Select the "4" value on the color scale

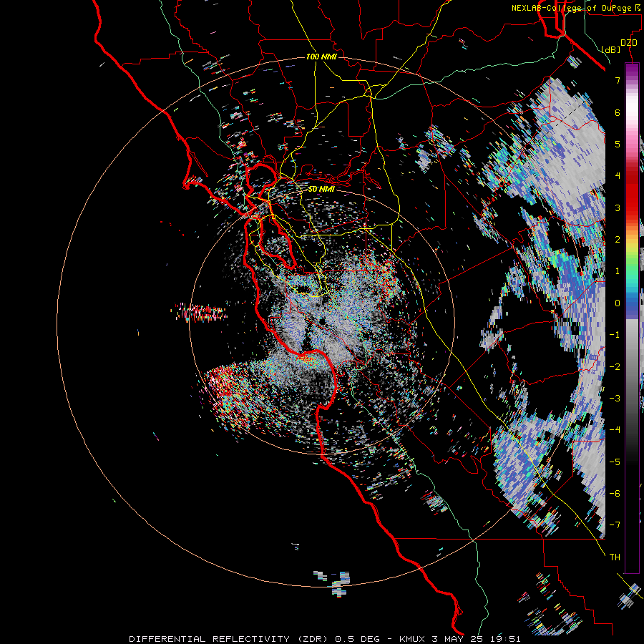click(x=618, y=176)
